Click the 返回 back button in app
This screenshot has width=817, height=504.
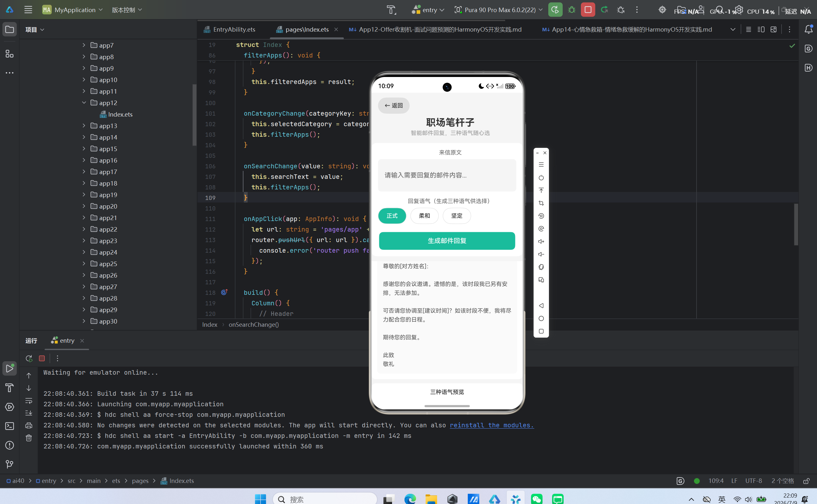pyautogui.click(x=394, y=105)
